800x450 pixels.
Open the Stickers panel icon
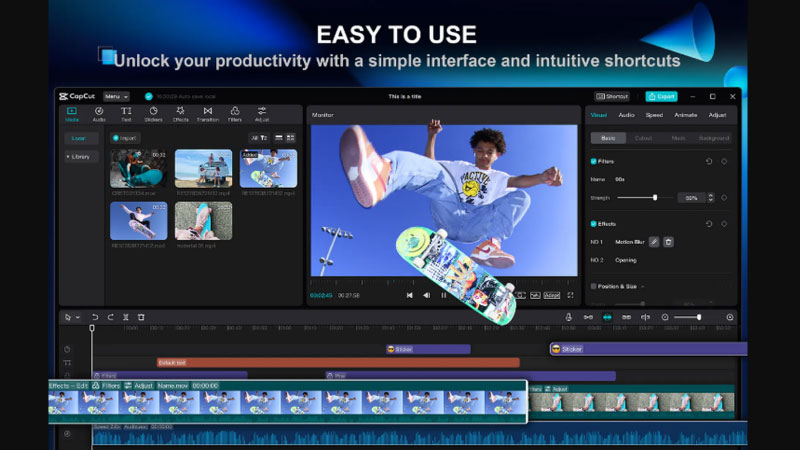(153, 113)
